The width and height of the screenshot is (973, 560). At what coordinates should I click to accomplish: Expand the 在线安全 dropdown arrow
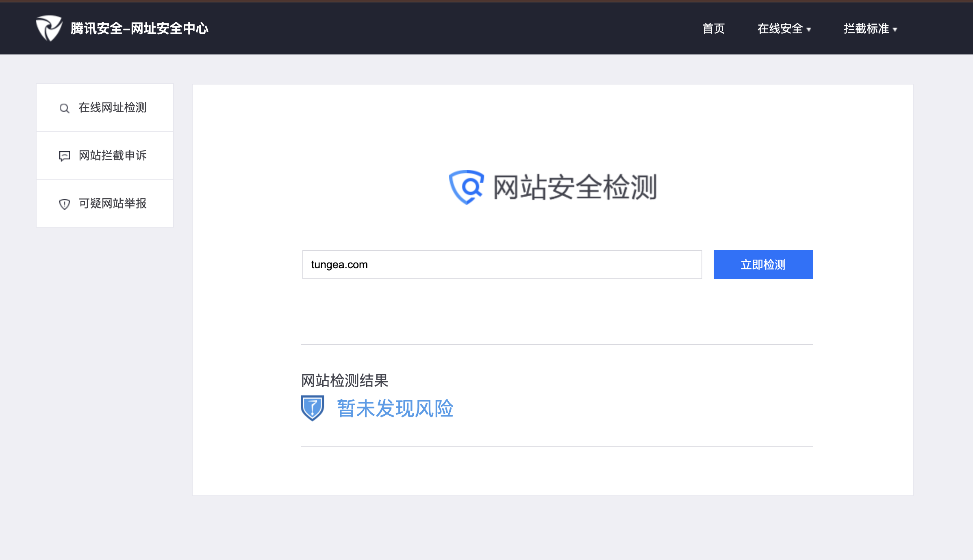(x=809, y=29)
